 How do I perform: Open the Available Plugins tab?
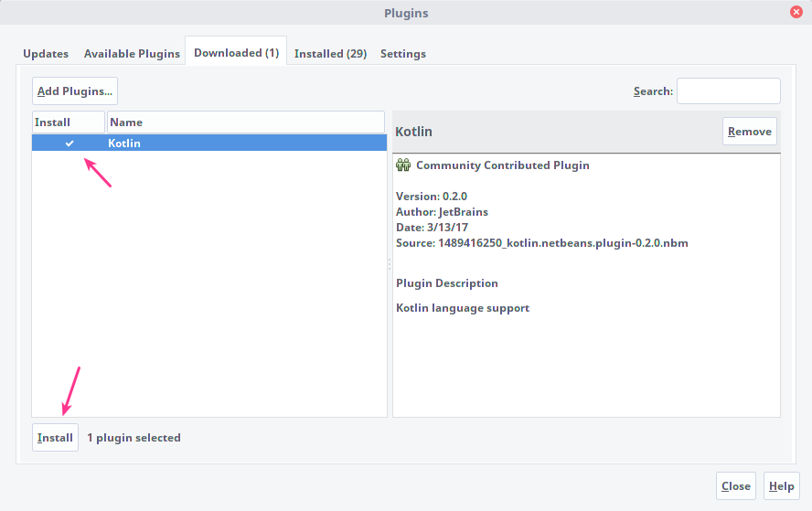pos(132,54)
